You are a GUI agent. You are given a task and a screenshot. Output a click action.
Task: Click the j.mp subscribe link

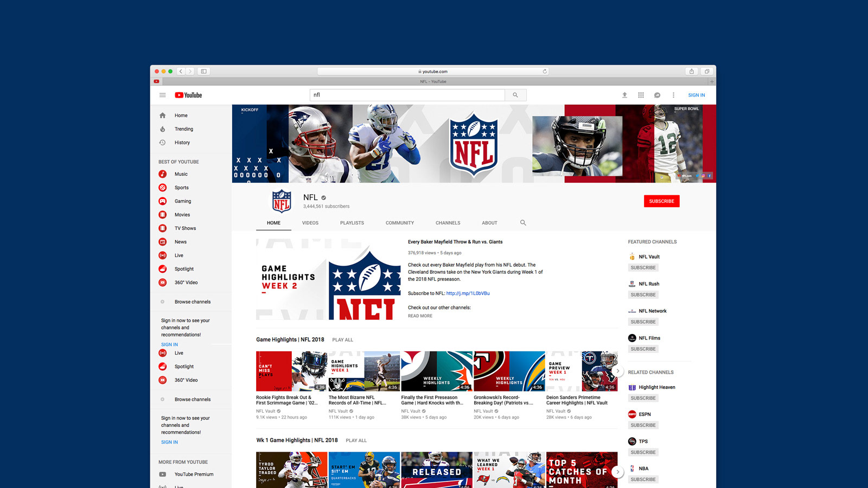(x=468, y=293)
